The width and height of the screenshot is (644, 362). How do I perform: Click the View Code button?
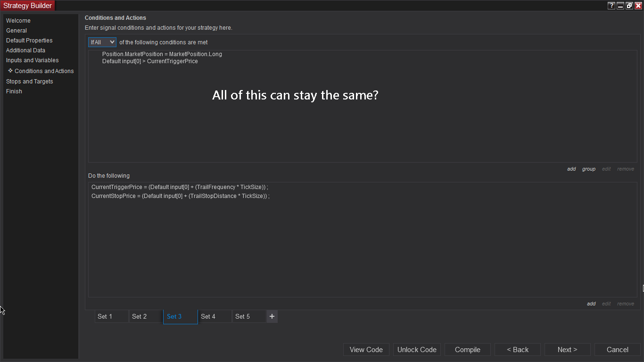pyautogui.click(x=366, y=350)
